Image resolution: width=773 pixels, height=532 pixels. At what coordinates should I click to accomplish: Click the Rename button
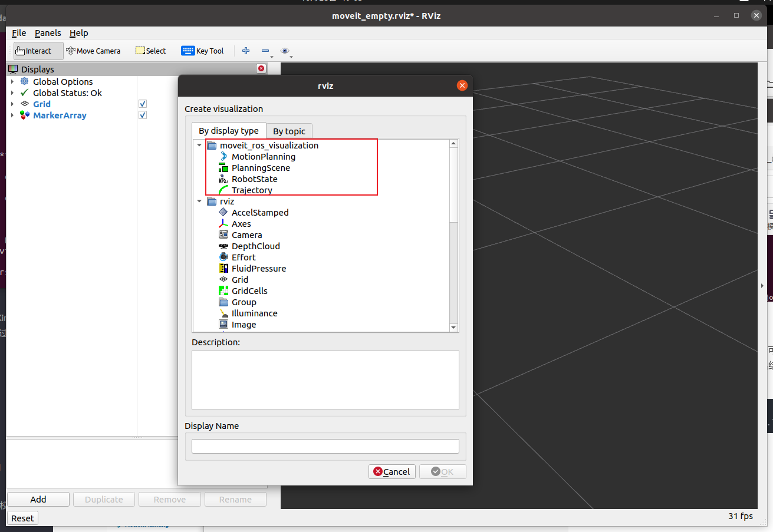[235, 499]
